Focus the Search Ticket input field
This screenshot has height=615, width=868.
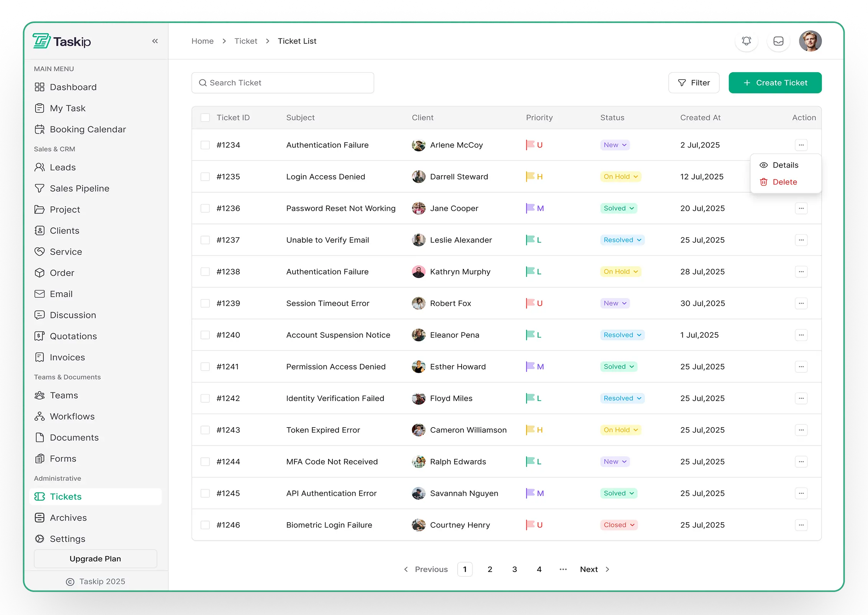click(x=283, y=83)
